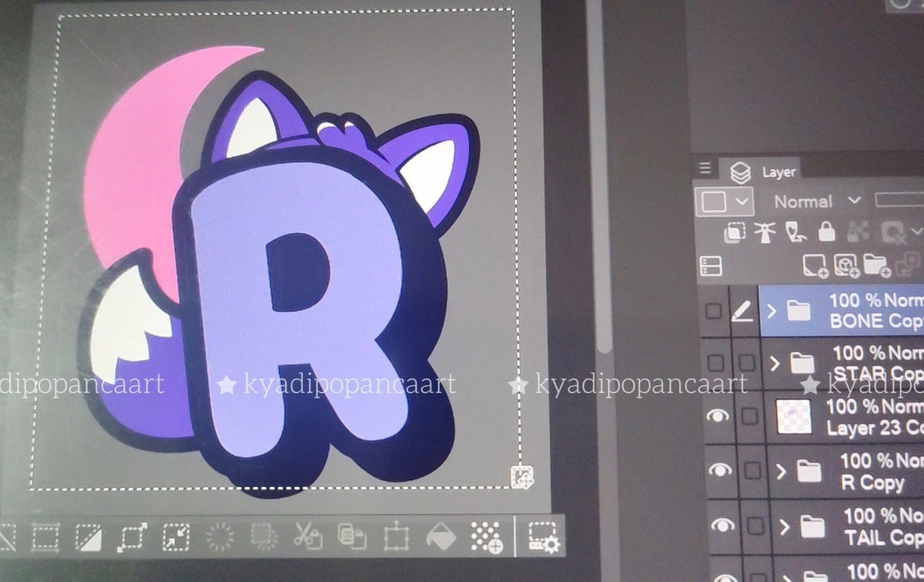
Task: Delete outside the selection
Action: point(263,537)
